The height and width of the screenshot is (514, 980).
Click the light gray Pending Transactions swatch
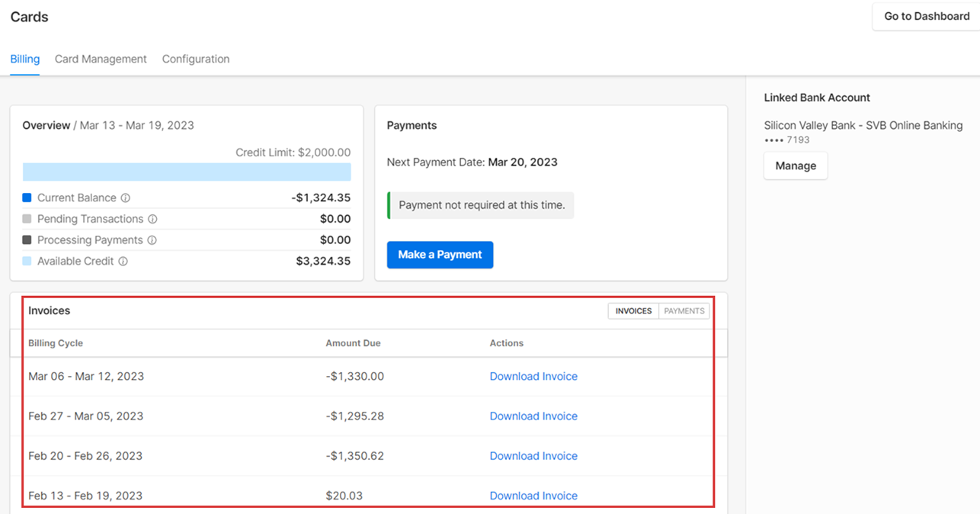27,219
